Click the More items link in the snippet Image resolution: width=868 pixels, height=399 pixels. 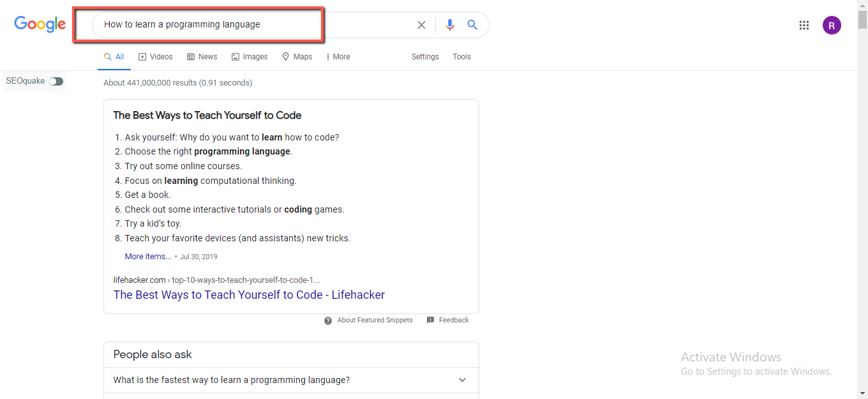click(x=147, y=255)
